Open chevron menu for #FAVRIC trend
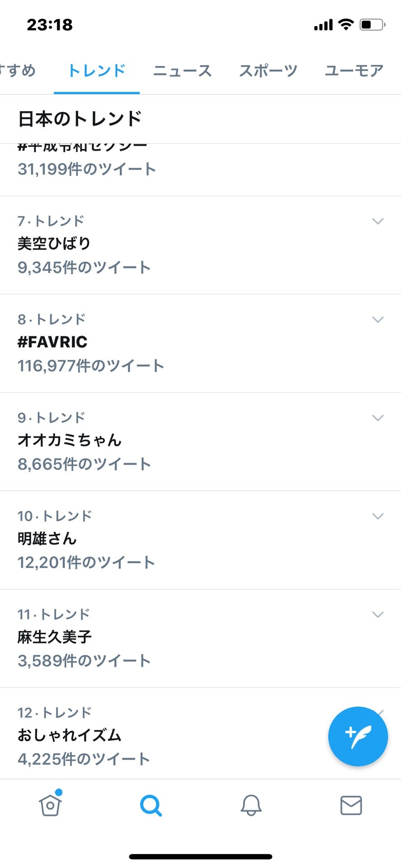 pyautogui.click(x=377, y=320)
